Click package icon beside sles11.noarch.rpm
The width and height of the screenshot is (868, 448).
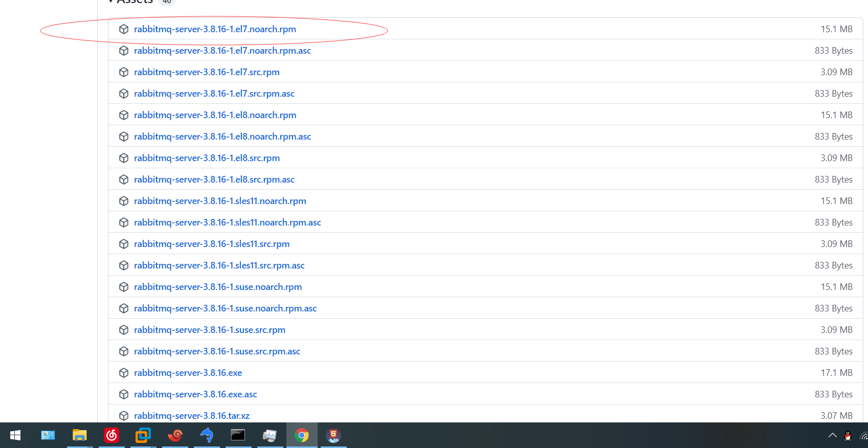click(x=124, y=201)
